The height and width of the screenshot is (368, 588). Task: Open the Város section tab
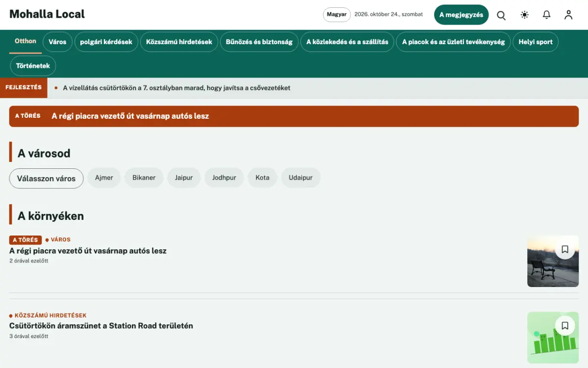(x=57, y=42)
